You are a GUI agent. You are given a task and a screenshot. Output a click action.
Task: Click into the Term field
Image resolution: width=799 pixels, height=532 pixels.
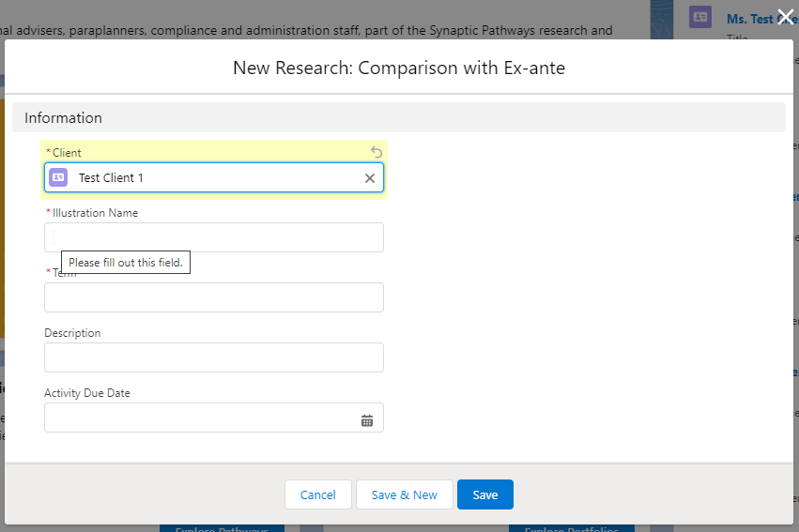pos(214,297)
